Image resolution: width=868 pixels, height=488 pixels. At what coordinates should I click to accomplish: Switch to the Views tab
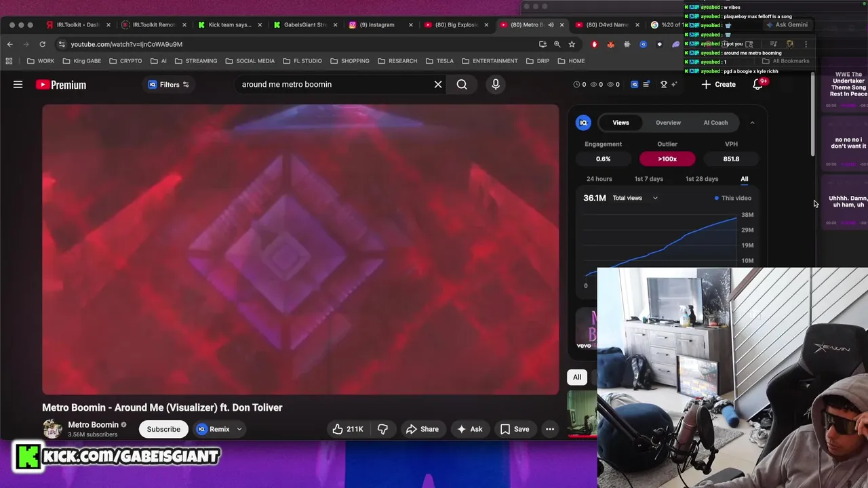click(x=620, y=123)
